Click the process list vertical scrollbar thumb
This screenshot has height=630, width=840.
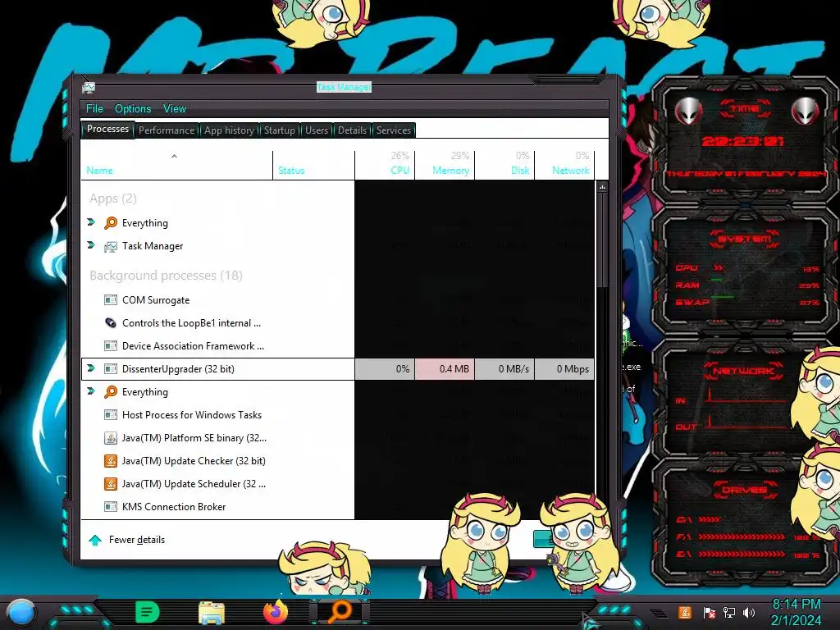(x=603, y=241)
